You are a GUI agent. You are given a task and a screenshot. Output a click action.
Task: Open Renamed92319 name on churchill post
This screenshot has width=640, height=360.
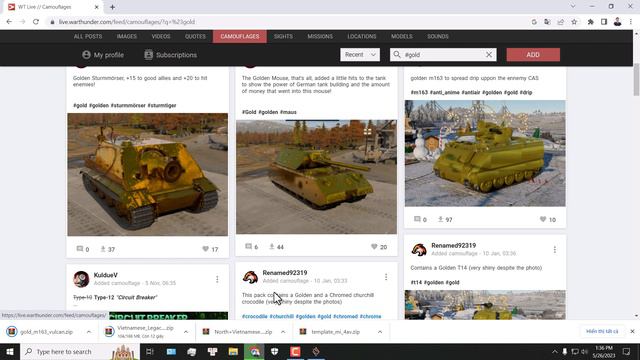click(x=284, y=273)
